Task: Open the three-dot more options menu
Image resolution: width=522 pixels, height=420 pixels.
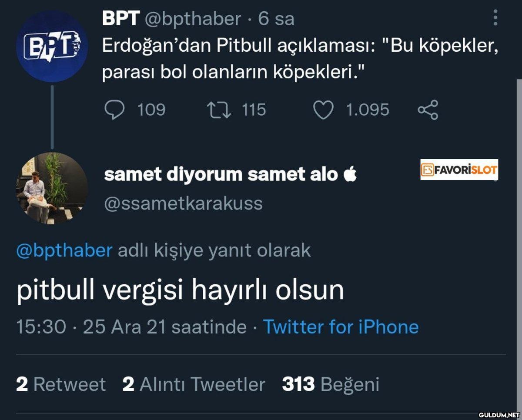Action: [495, 18]
